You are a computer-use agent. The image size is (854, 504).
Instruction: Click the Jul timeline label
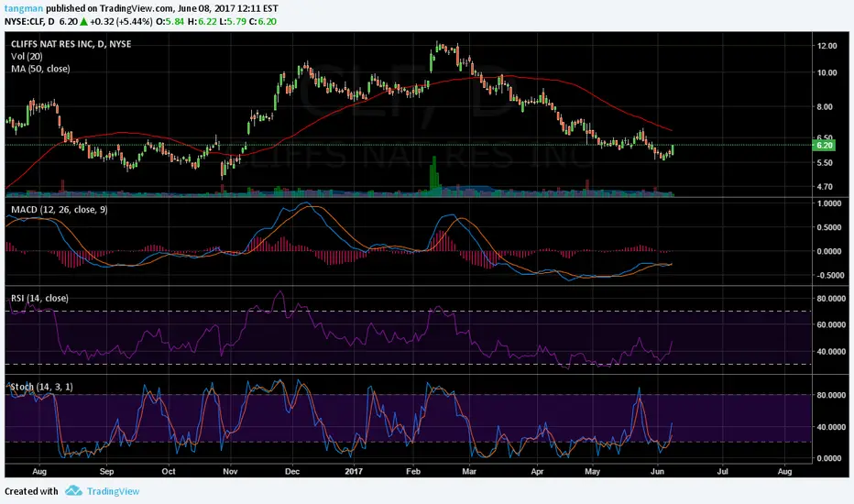tap(722, 471)
